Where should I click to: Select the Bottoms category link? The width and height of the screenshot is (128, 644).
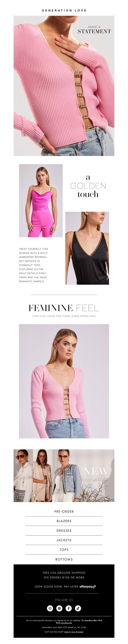pos(64,559)
